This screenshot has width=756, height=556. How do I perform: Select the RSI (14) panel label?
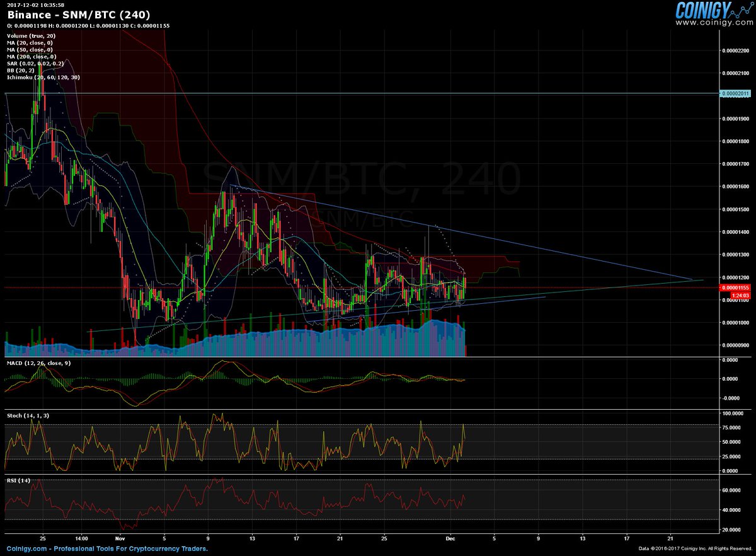pos(18,481)
